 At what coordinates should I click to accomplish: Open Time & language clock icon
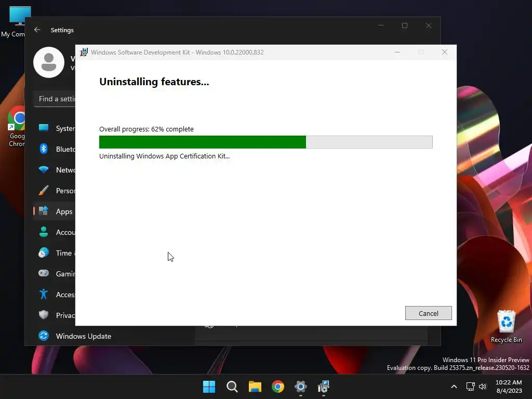(44, 253)
